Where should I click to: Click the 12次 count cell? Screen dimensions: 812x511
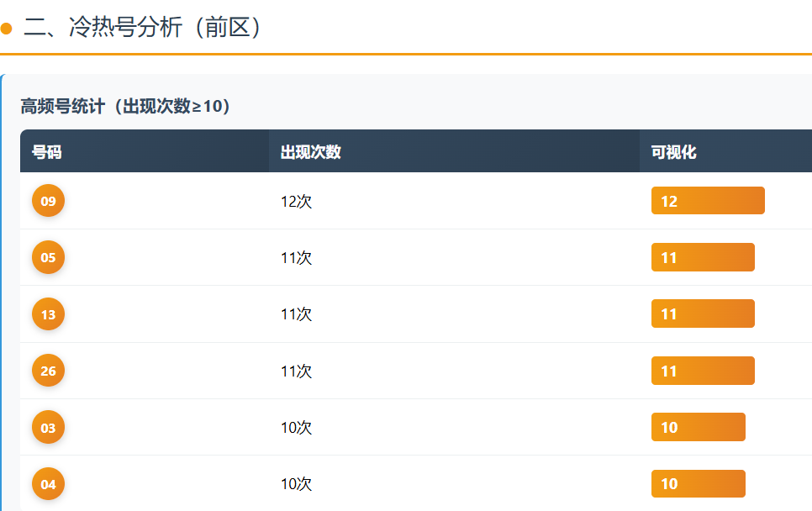(296, 202)
